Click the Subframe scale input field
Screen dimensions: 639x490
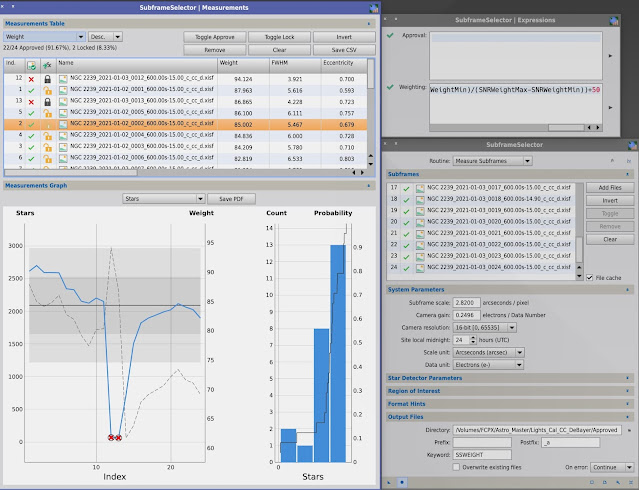[466, 303]
